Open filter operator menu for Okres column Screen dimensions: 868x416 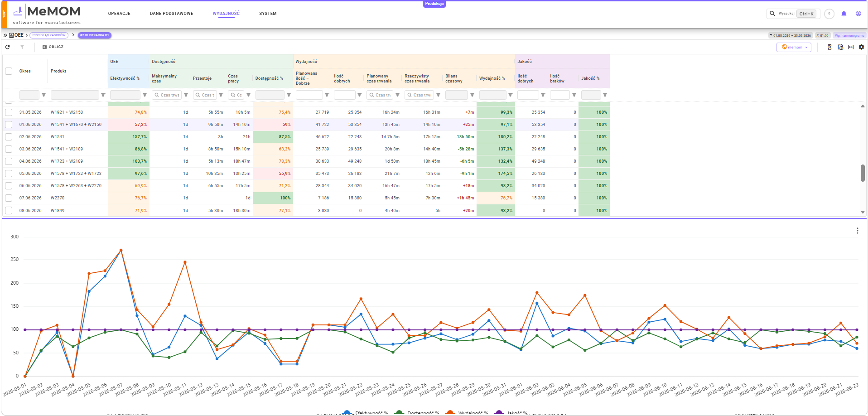pyautogui.click(x=43, y=95)
